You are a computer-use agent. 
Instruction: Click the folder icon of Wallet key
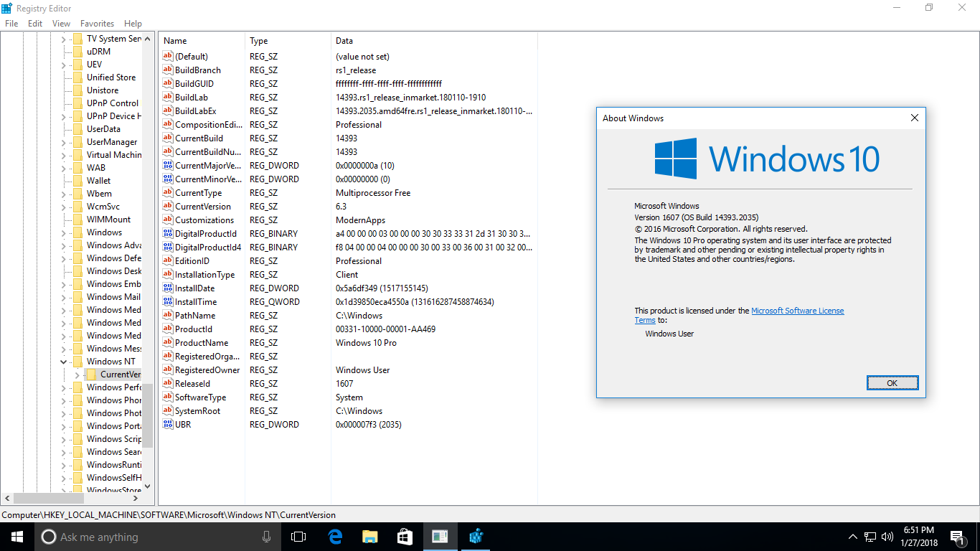pos(77,181)
